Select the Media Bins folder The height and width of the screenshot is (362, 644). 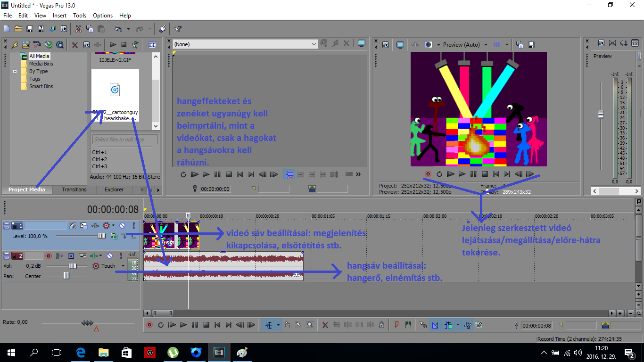(x=41, y=64)
